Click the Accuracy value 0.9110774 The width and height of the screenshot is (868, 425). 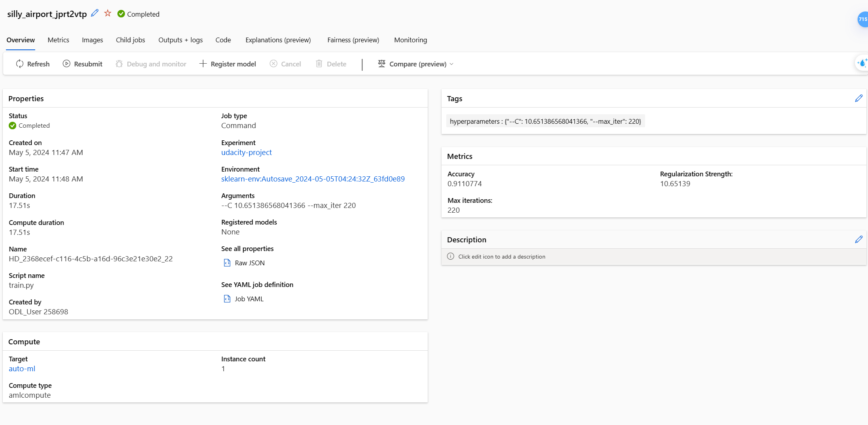[465, 183]
